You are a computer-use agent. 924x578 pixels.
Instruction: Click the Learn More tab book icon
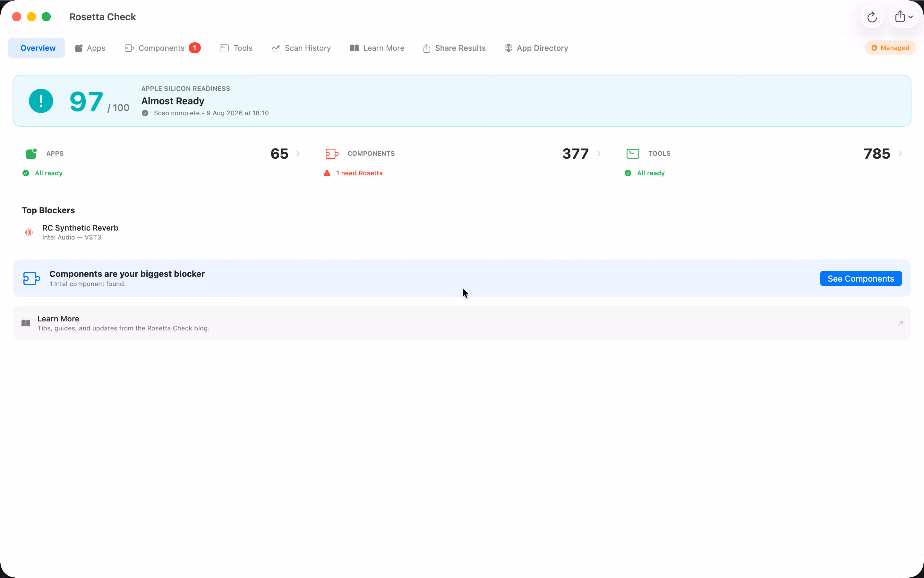tap(354, 48)
